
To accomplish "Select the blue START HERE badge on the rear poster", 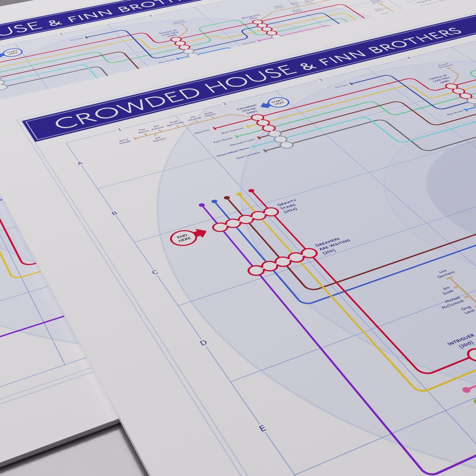I will pyautogui.click(x=13, y=53).
